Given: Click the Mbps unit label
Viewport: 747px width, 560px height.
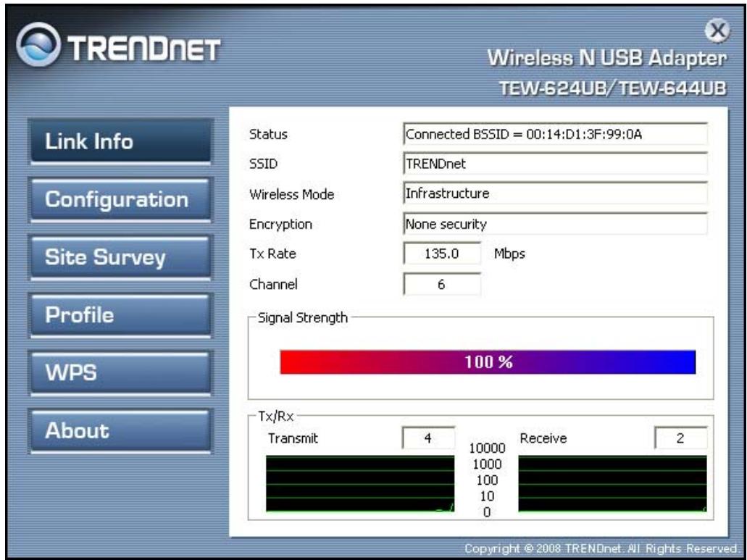Looking at the screenshot, I should click(509, 254).
